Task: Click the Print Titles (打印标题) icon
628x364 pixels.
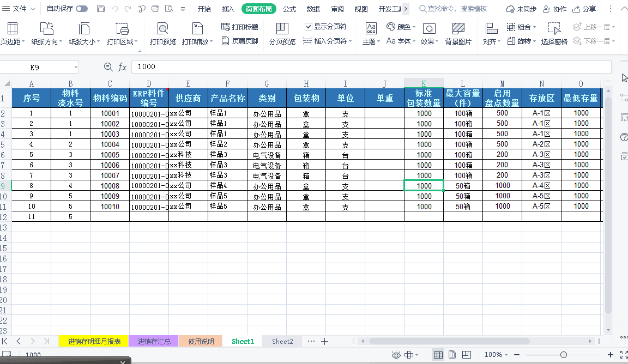Action: 240,27
